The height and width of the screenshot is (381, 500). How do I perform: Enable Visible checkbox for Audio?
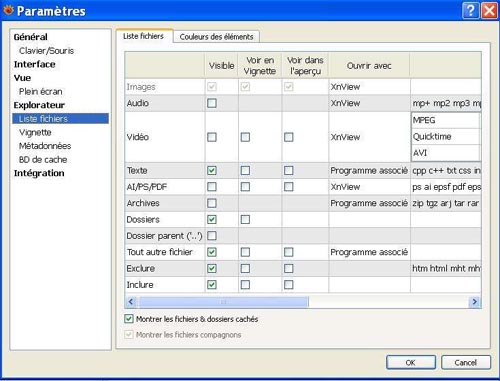[212, 103]
